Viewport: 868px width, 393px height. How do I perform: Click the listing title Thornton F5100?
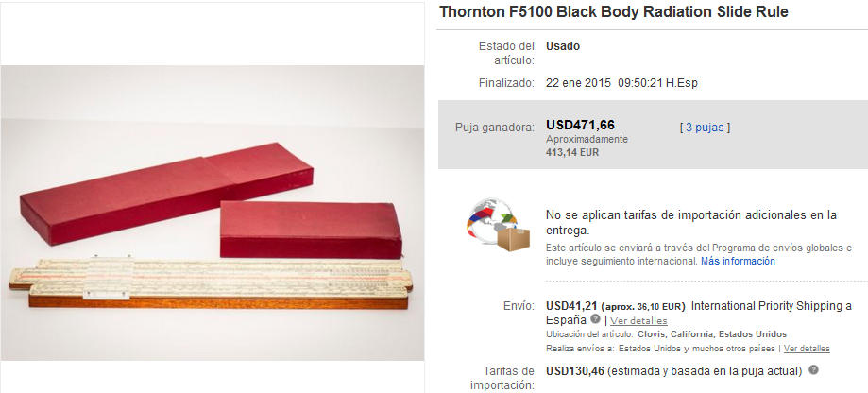[x=614, y=12]
